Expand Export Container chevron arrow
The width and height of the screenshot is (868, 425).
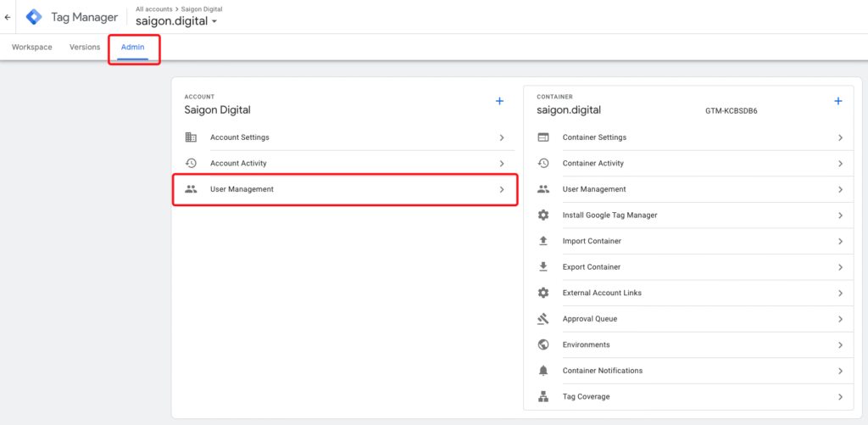tap(840, 267)
